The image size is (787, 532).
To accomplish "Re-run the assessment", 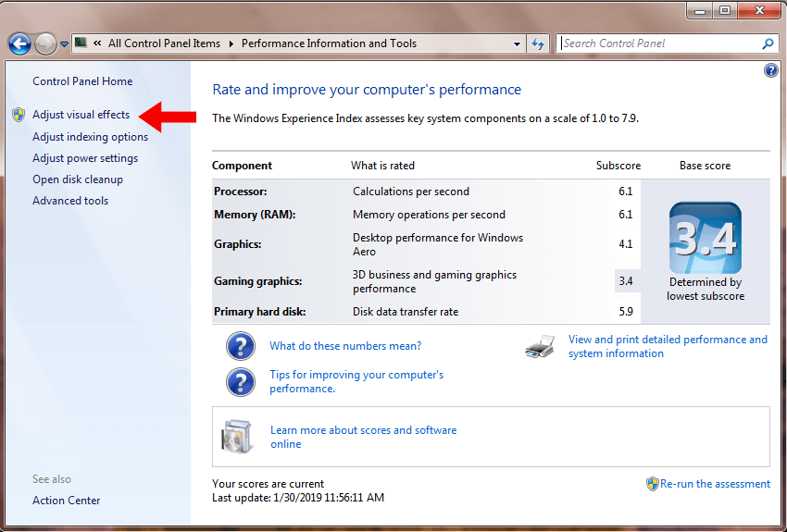I will pyautogui.click(x=714, y=484).
